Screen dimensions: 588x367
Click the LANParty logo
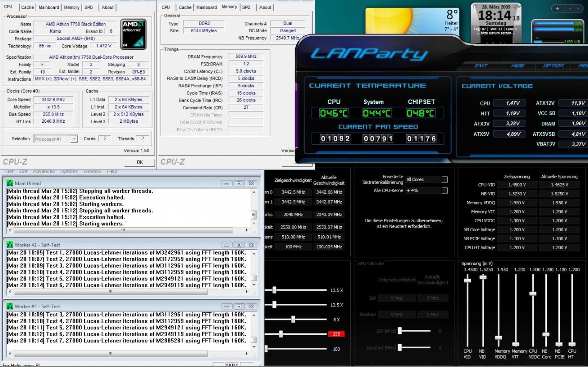coord(369,54)
